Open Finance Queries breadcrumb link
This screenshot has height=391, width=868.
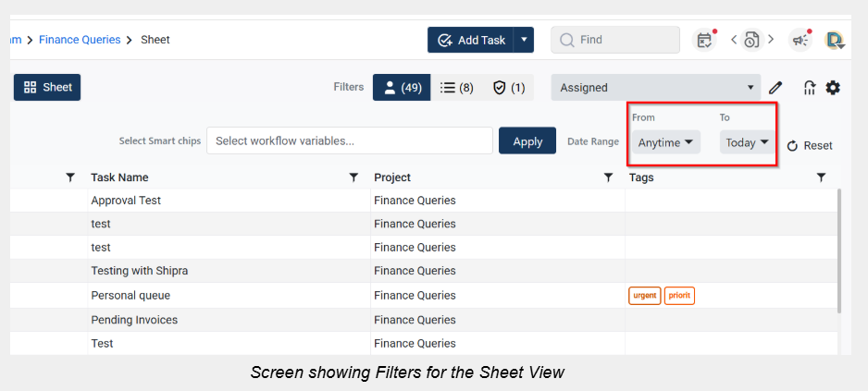(x=80, y=40)
